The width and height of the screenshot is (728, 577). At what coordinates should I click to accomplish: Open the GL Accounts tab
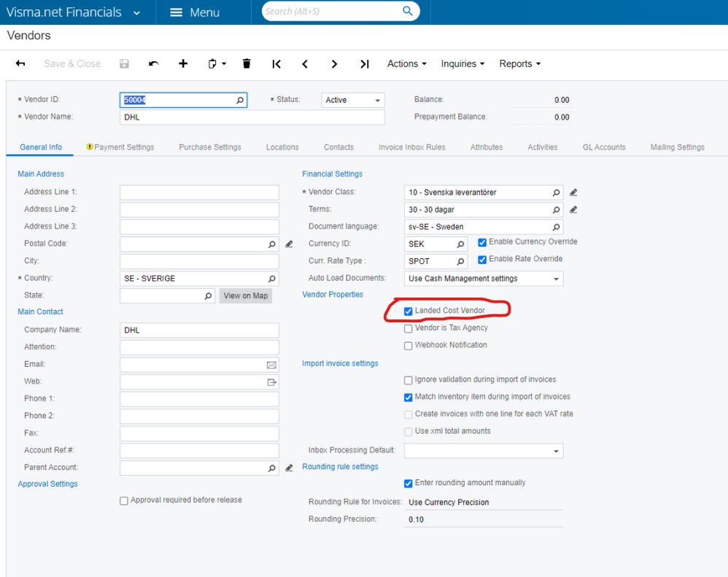pyautogui.click(x=604, y=147)
